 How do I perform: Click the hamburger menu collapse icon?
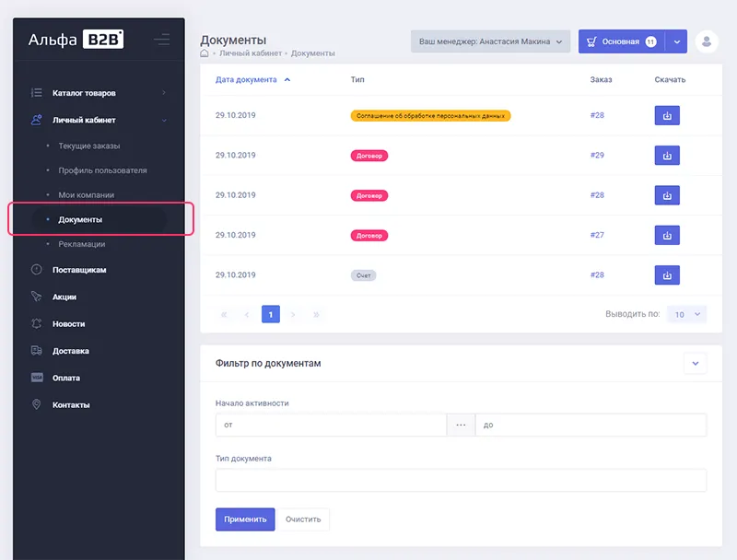click(x=161, y=40)
